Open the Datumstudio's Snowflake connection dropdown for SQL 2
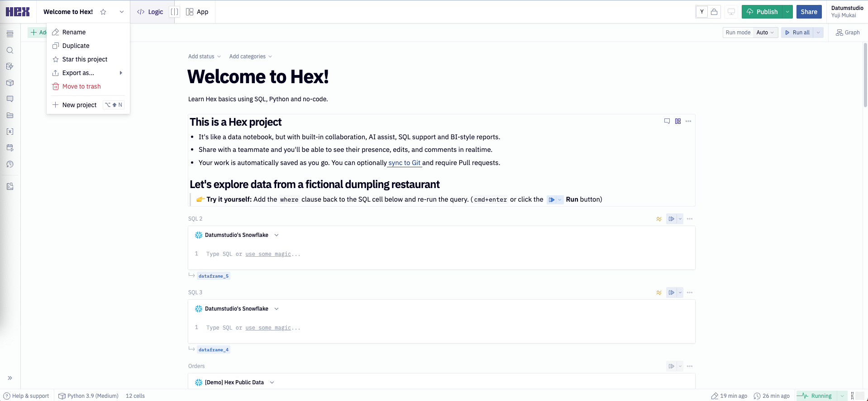The height and width of the screenshot is (401, 868). [277, 235]
